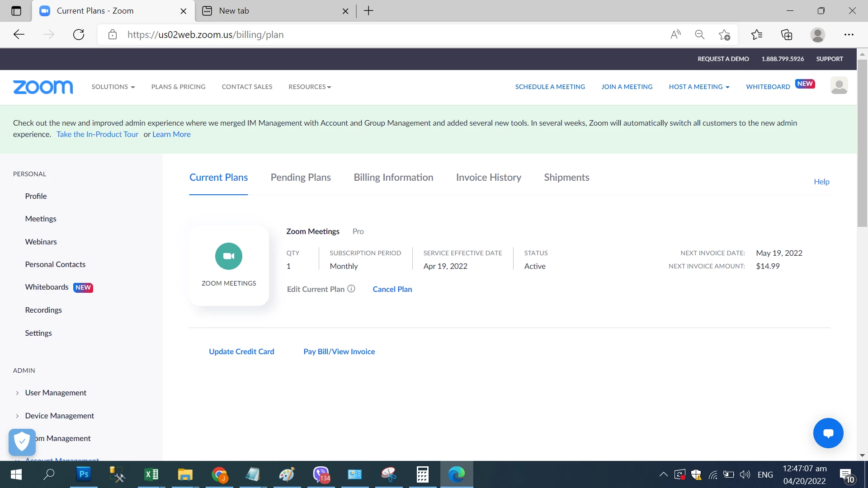Open the blue chat bubble button
The width and height of the screenshot is (868, 488).
[x=828, y=433]
